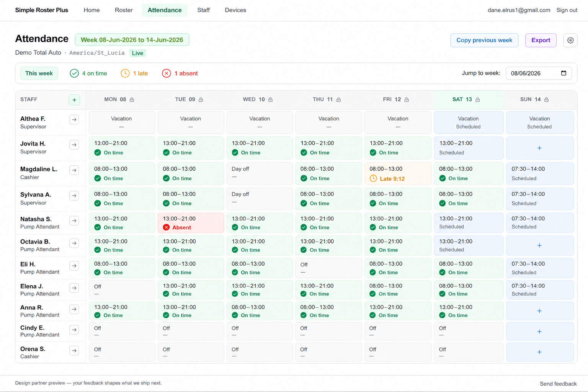588x392 pixels.
Task: Add Sunday shift for Anna R.
Action: coord(539,311)
